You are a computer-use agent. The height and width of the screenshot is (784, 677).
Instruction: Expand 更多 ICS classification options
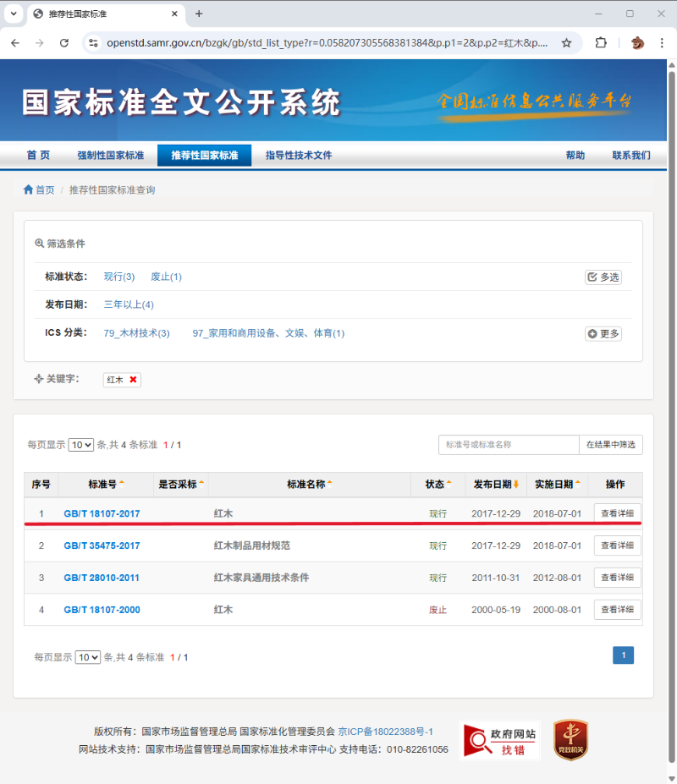coord(603,334)
